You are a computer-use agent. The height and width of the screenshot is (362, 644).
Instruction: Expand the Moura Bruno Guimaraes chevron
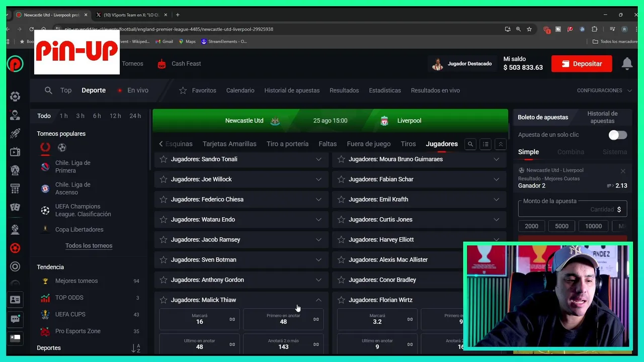pyautogui.click(x=496, y=159)
